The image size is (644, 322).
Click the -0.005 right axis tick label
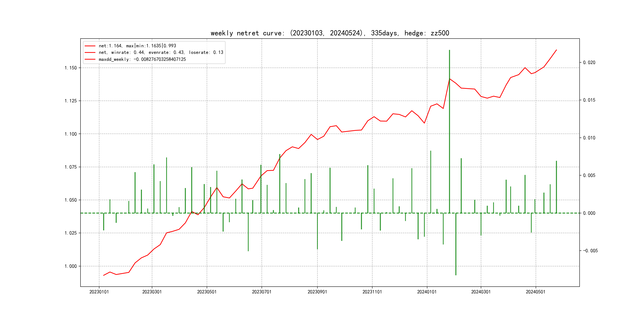590,251
